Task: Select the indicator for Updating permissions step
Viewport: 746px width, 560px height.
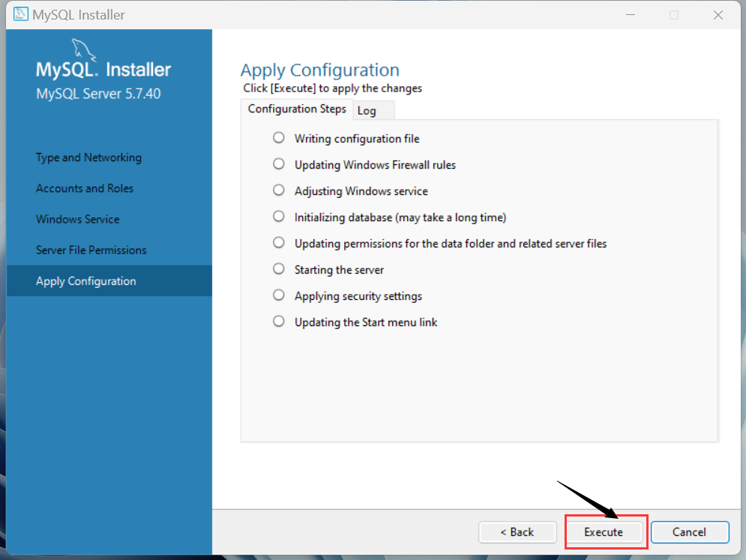Action: (278, 243)
